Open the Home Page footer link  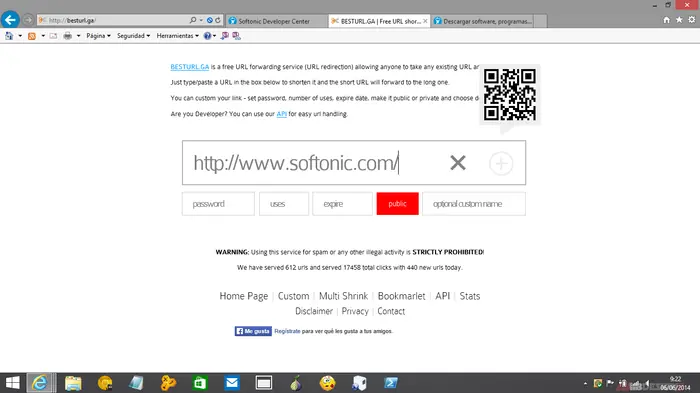click(x=244, y=296)
